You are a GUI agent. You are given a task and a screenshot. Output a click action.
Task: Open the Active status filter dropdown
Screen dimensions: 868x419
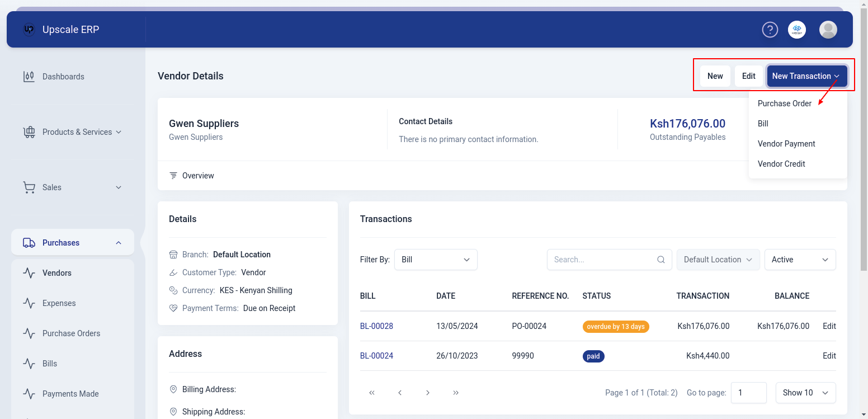pos(800,260)
